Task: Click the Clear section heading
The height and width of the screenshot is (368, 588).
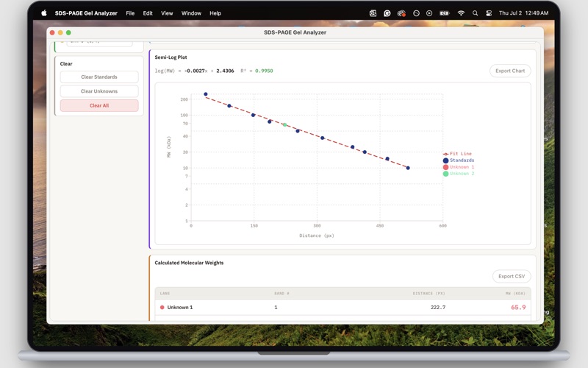Action: (x=66, y=64)
